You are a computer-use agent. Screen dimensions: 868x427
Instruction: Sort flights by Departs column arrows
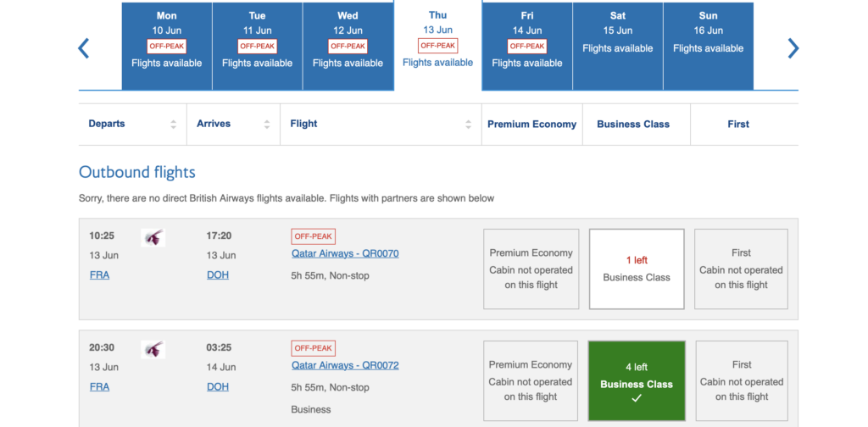pos(173,124)
